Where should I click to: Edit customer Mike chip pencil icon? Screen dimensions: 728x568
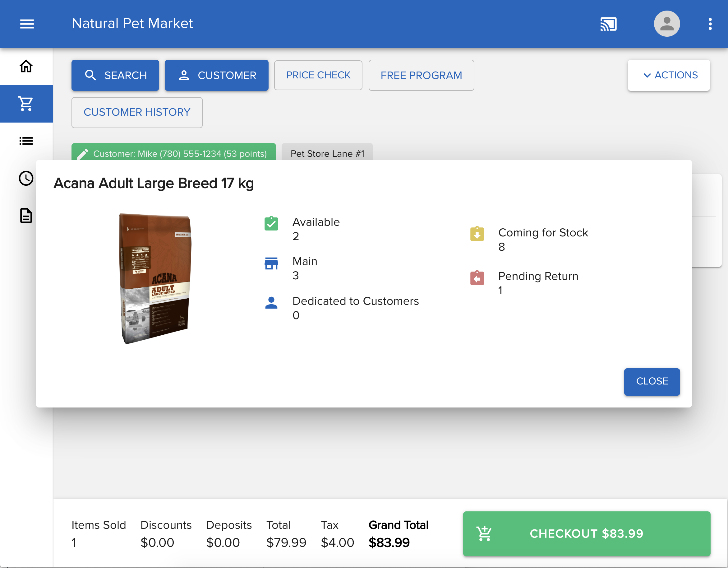click(83, 153)
